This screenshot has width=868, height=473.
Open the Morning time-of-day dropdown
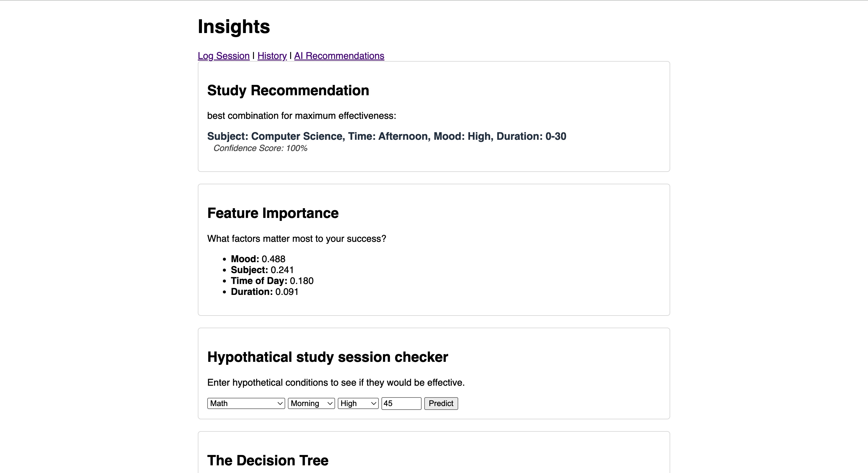311,403
